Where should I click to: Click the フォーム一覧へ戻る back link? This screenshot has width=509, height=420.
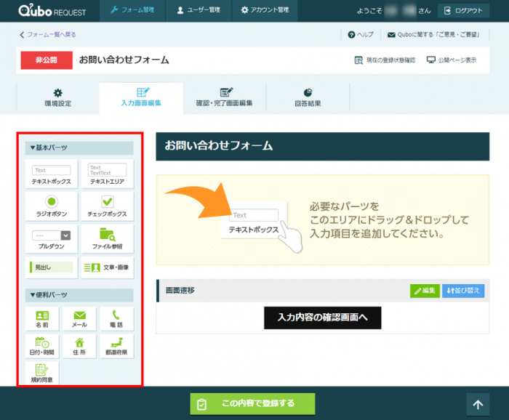[48, 34]
